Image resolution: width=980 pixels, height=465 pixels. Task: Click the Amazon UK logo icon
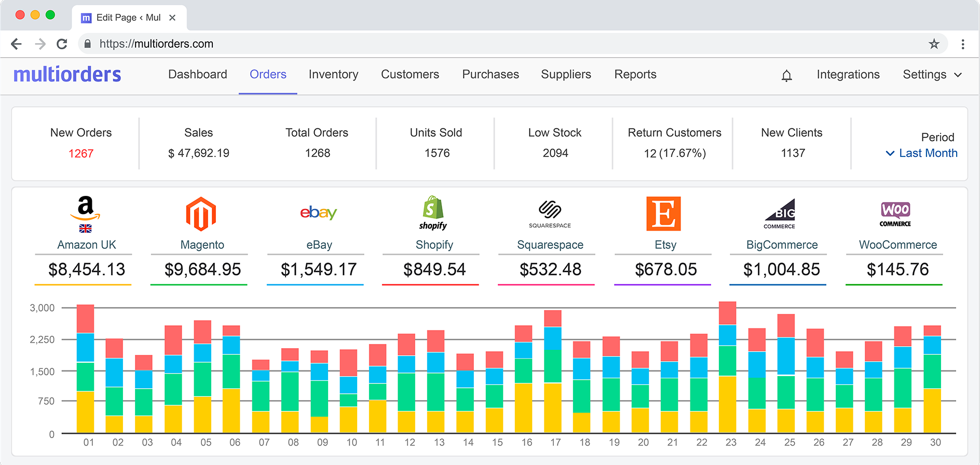pyautogui.click(x=86, y=209)
